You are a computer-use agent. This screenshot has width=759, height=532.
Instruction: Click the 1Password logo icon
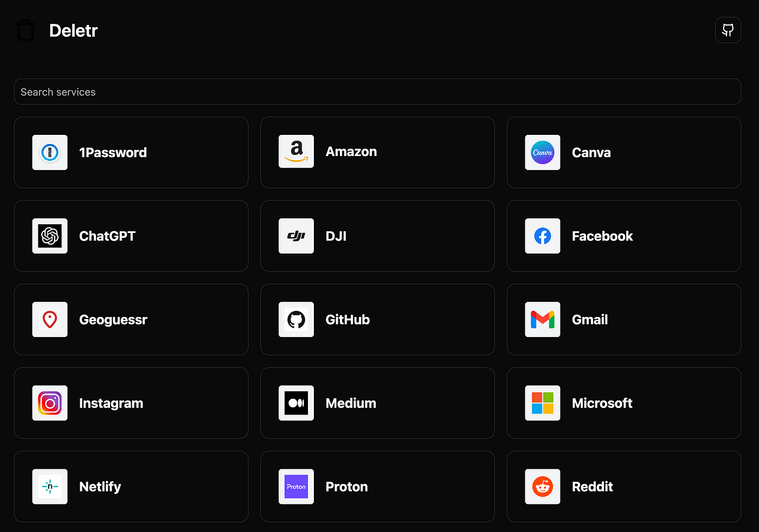[50, 152]
